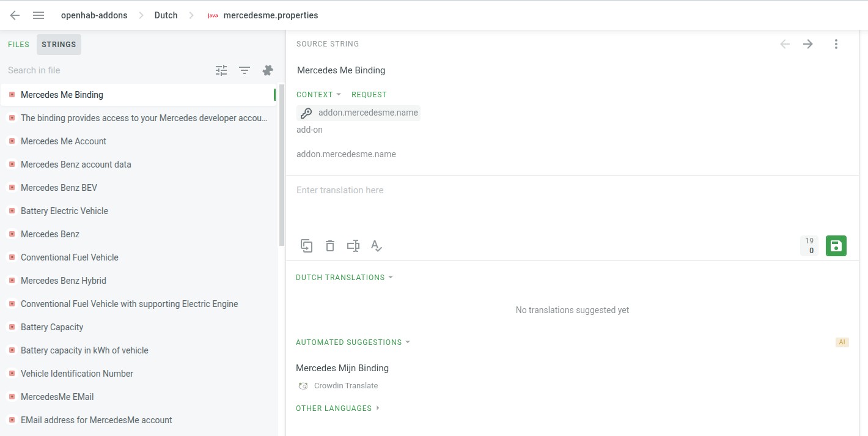Focus the Search in file field
Viewport: 868px width, 436px height.
(x=107, y=70)
